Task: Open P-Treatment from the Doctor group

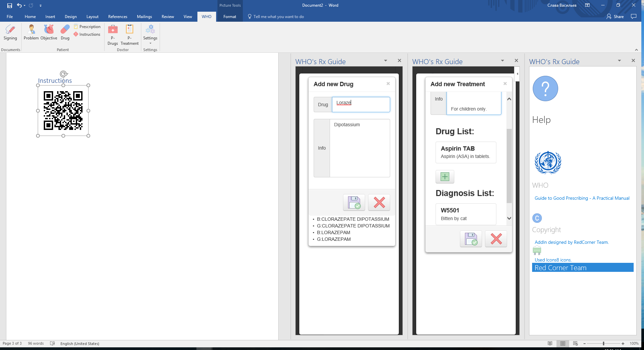Action: tap(130, 35)
